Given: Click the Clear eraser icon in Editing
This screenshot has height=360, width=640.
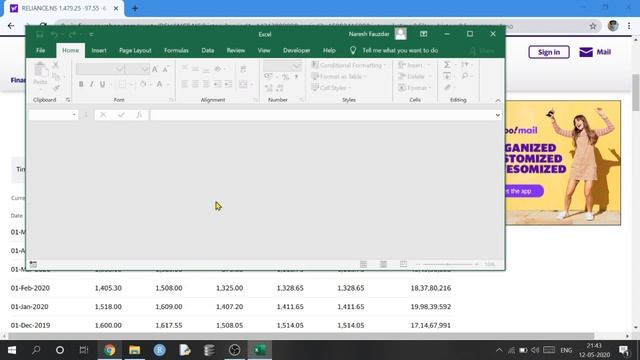Looking at the screenshot, I should 448,87.
